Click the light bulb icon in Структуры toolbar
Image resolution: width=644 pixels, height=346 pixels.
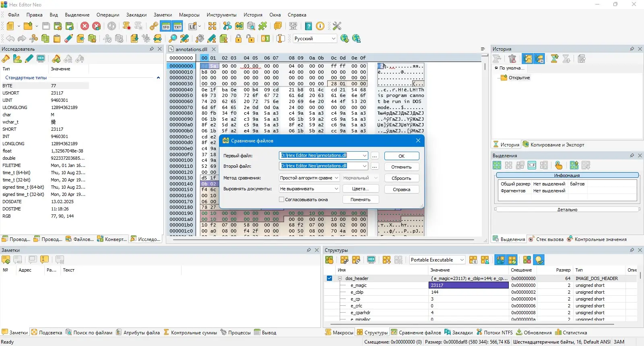[539, 260]
